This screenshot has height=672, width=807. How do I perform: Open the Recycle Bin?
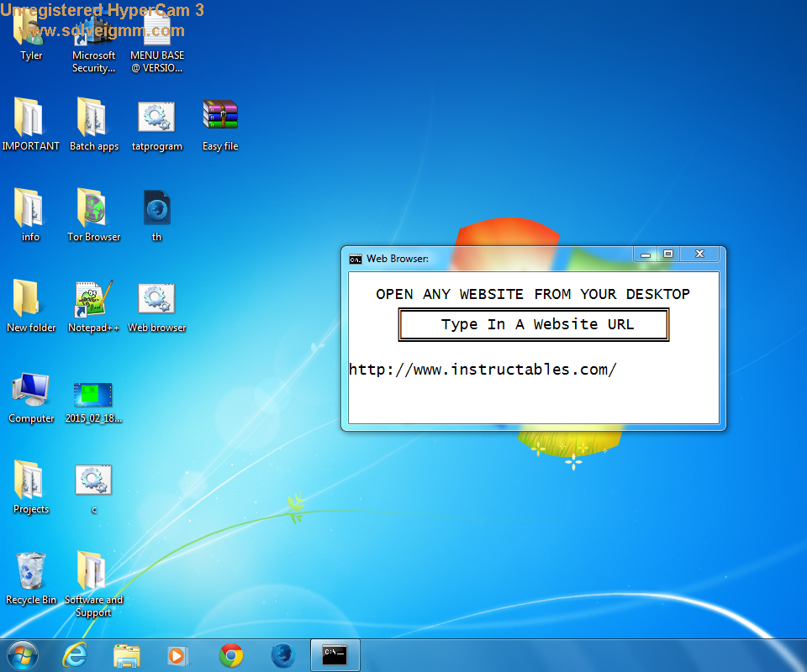(x=31, y=578)
